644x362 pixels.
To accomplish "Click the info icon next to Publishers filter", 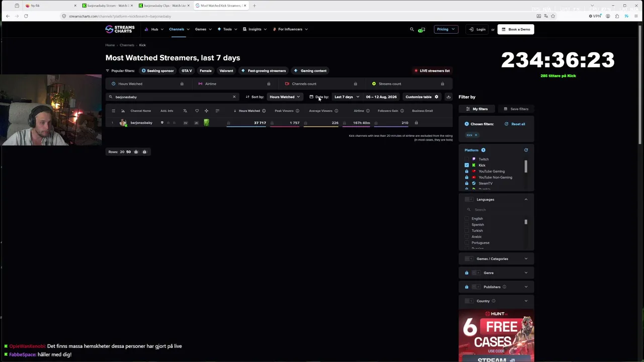I will tap(505, 287).
